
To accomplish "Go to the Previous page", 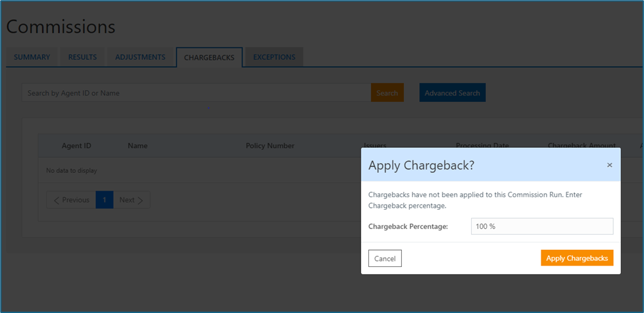I will point(72,200).
